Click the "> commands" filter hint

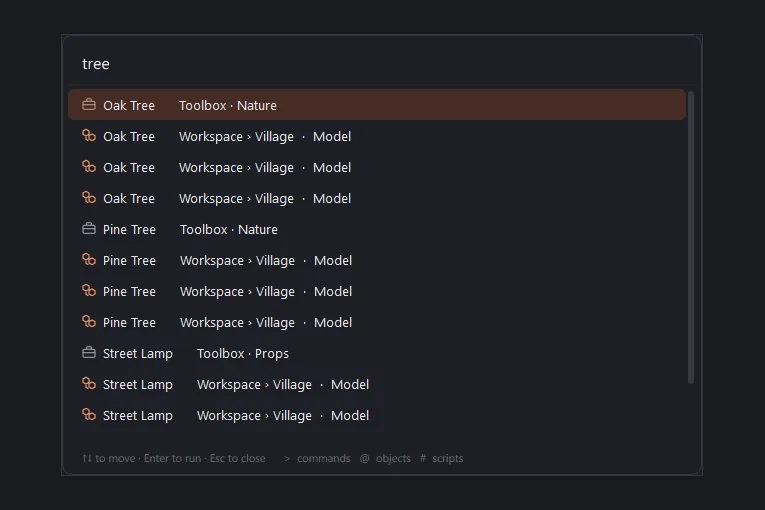click(x=317, y=458)
